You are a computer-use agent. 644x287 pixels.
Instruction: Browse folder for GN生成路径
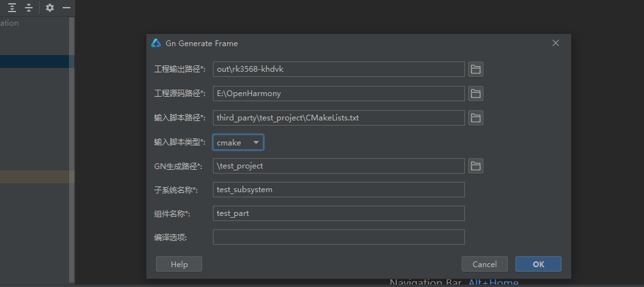(x=475, y=166)
